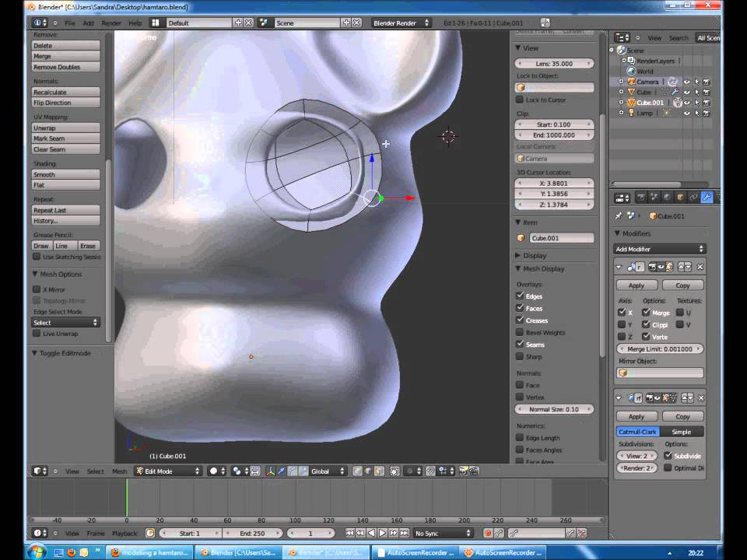
Task: Jump to last frame in timeline
Action: (x=405, y=534)
